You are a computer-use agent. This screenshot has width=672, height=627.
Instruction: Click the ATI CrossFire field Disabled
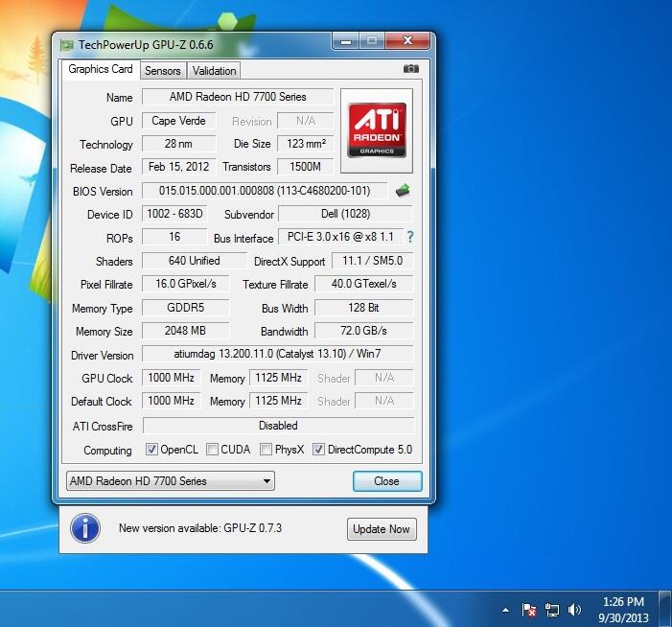click(278, 426)
